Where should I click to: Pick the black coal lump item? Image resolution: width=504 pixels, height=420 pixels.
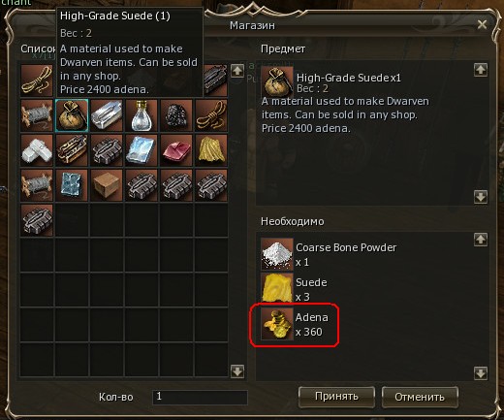click(x=176, y=115)
